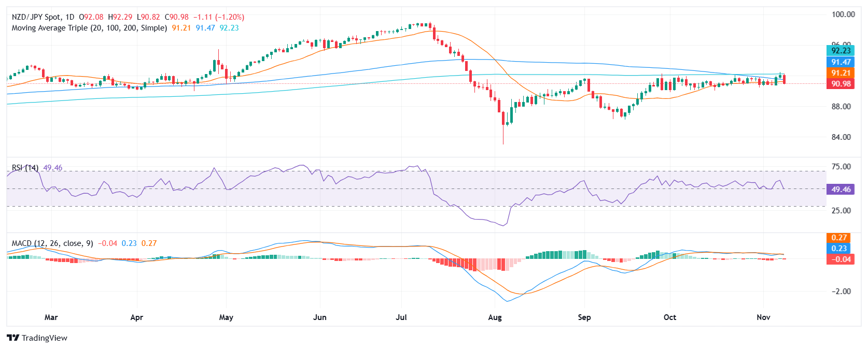Select the RSI (14) indicator legend
868x349 pixels.
pyautogui.click(x=25, y=168)
